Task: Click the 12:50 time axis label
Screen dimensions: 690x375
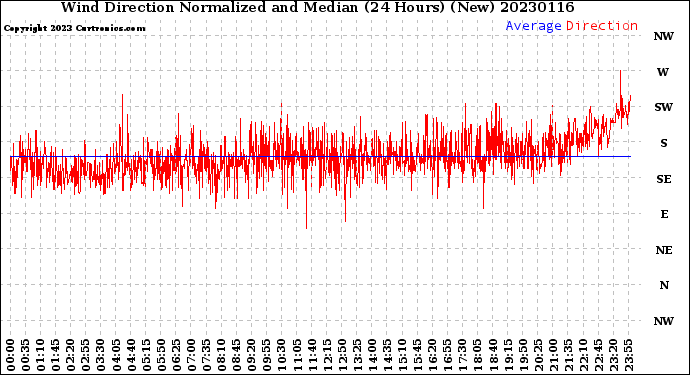Action: tap(342, 356)
